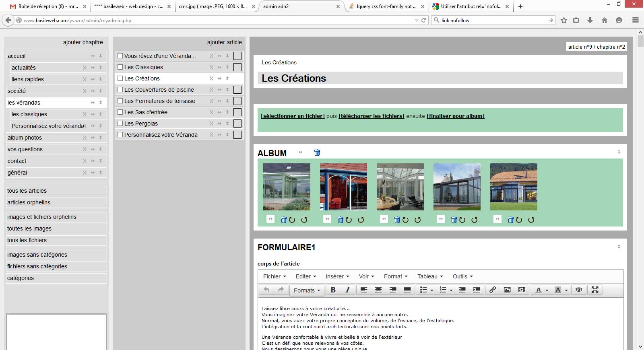
Task: Check the Vous rêvez d'une Véranda article checkbox
Action: point(120,56)
